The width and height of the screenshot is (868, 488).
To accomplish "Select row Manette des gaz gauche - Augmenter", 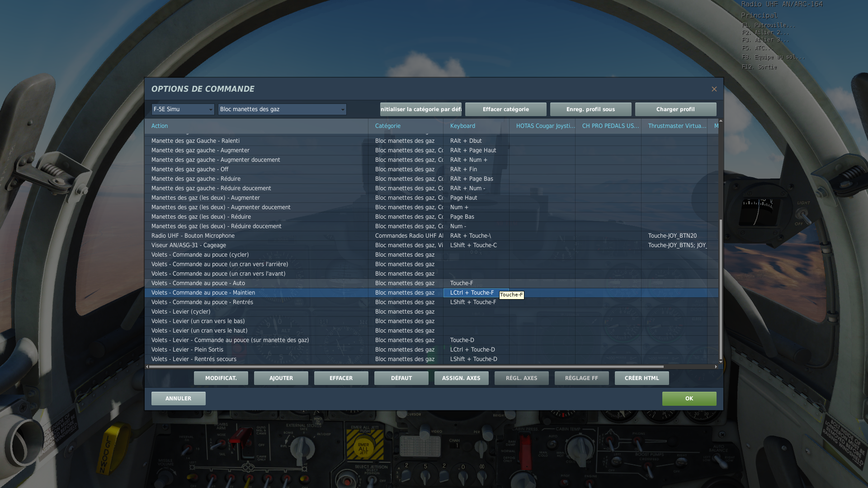I will (431, 150).
